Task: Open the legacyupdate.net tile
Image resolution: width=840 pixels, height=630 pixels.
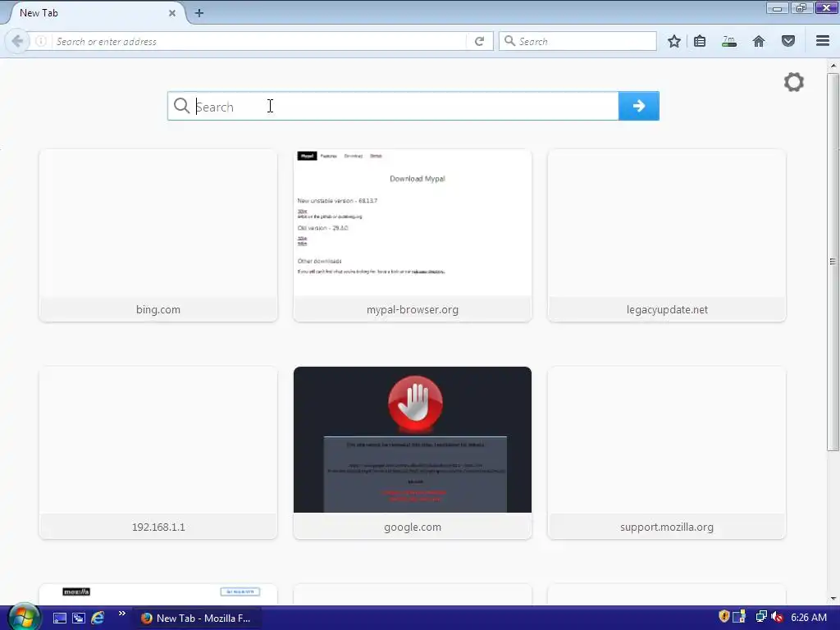Action: pyautogui.click(x=667, y=235)
